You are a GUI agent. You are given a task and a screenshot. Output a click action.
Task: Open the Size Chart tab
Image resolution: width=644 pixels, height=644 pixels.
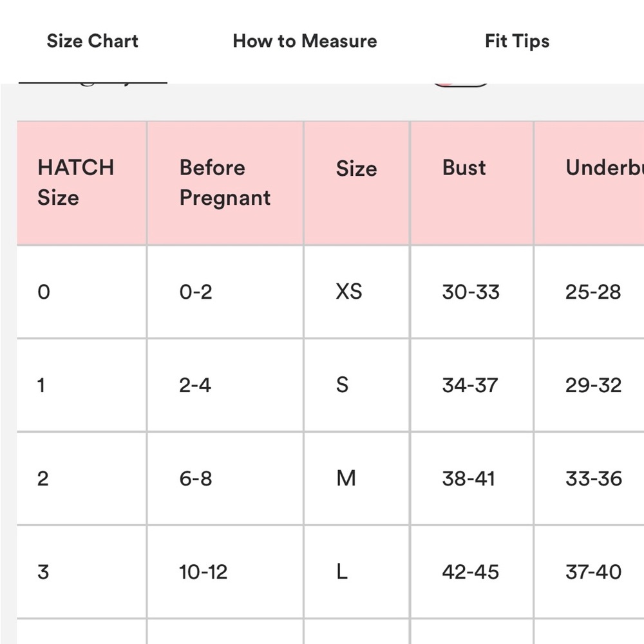tap(92, 41)
